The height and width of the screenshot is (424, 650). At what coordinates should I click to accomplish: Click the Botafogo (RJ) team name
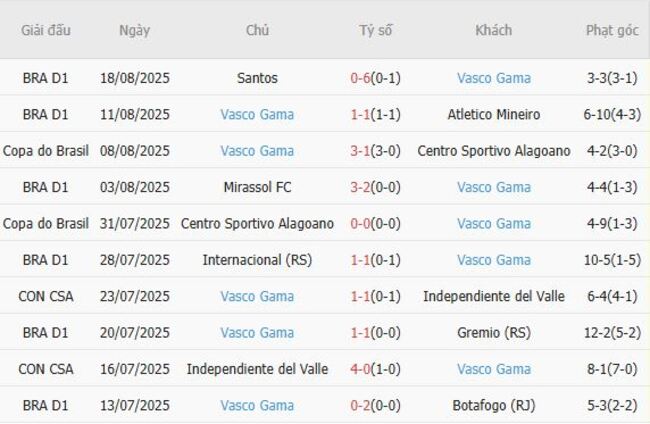494,405
